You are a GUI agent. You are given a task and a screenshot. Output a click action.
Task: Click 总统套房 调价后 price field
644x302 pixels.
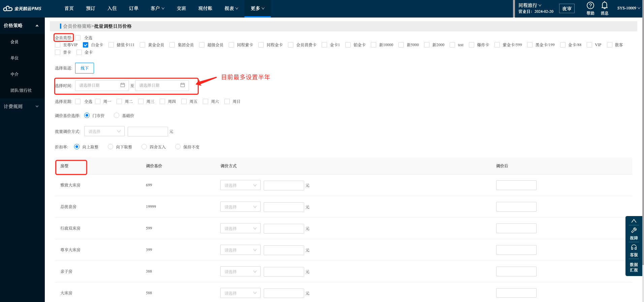516,207
